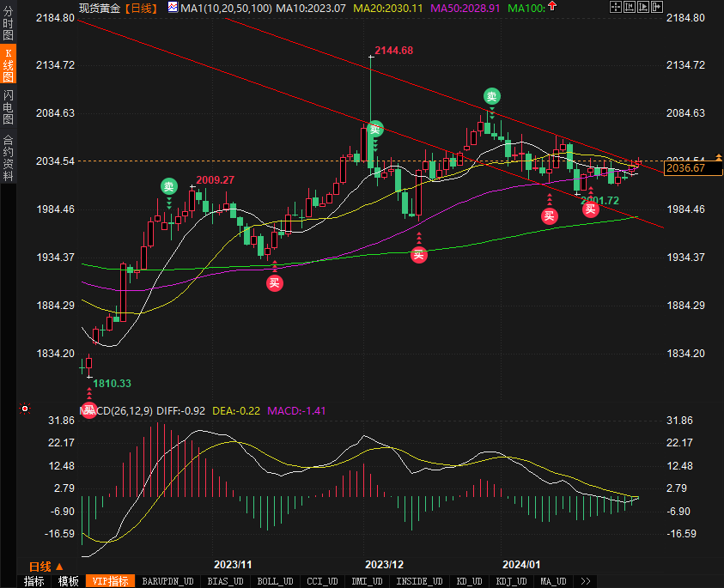Select the K线图 sidebar view
Screen dimensions: 724x588
coord(8,64)
